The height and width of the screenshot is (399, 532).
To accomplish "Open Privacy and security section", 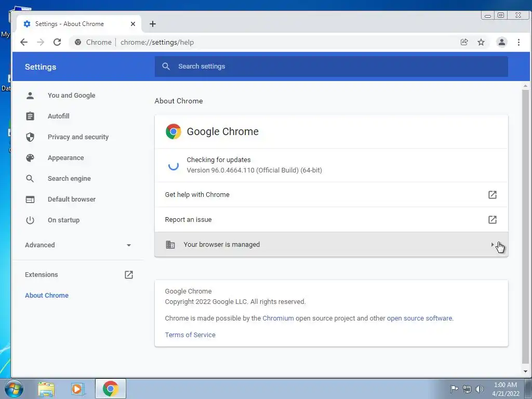I will click(x=78, y=137).
